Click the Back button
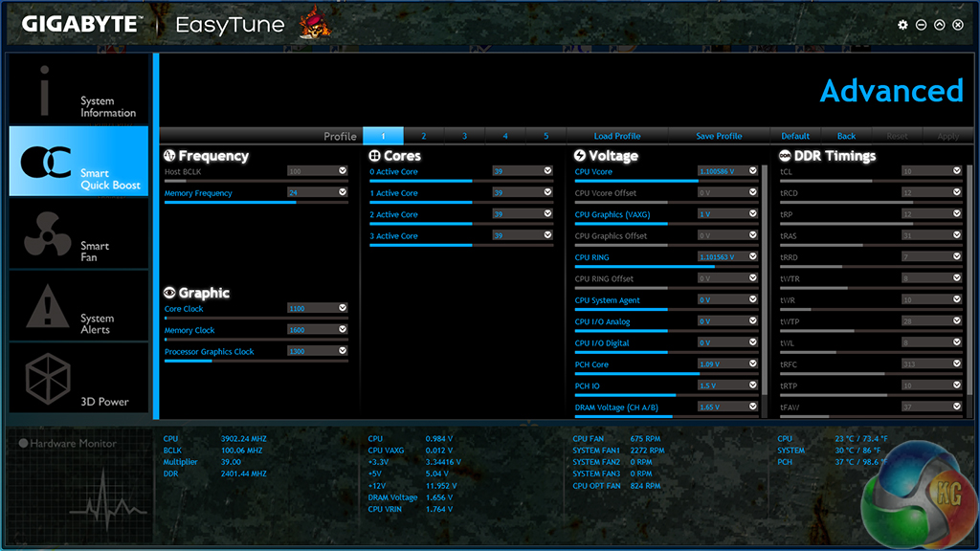 [x=846, y=136]
